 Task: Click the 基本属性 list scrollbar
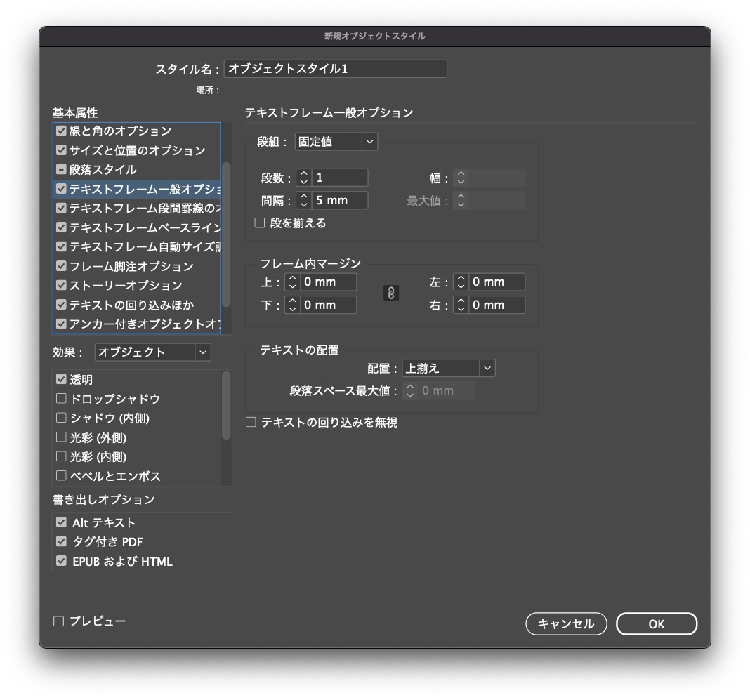click(226, 232)
